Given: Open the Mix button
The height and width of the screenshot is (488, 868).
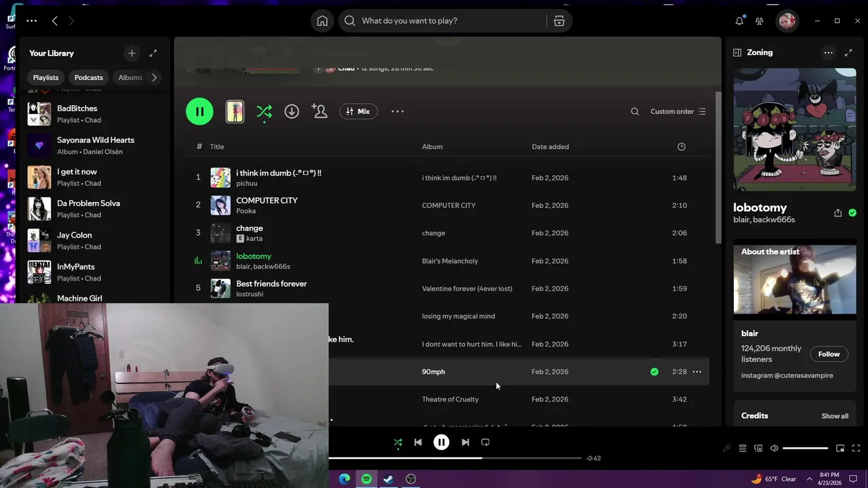Looking at the screenshot, I should pyautogui.click(x=359, y=111).
